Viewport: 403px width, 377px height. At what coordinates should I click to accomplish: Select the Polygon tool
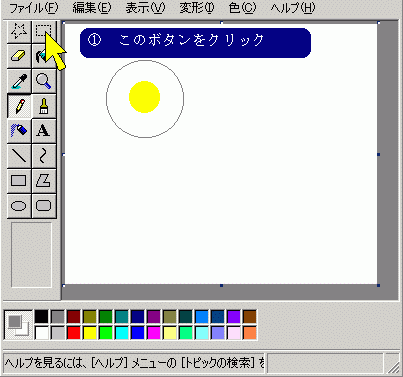pyautogui.click(x=44, y=181)
